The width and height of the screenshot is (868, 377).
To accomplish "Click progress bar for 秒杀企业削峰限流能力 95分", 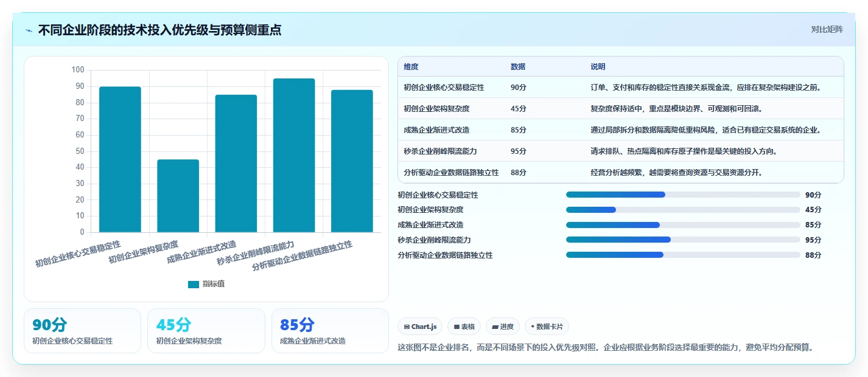I will [x=683, y=240].
